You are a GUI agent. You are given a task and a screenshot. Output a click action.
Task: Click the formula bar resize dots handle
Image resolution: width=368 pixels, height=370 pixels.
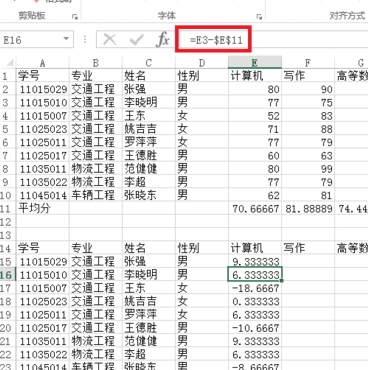tap(85, 40)
